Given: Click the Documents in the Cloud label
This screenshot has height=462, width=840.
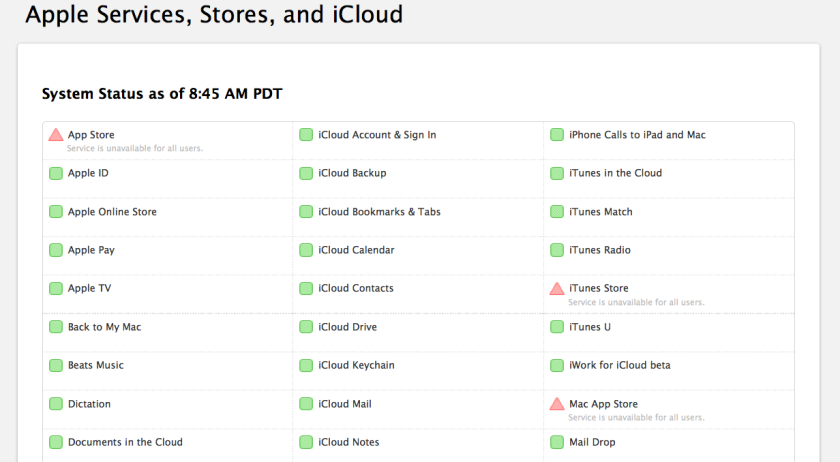Looking at the screenshot, I should pos(125,442).
